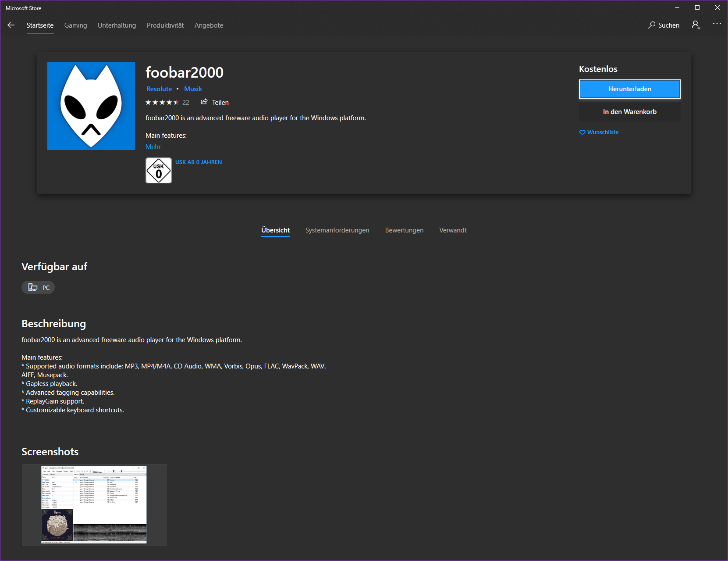Click the foobar2000 title heading
The image size is (728, 561).
[185, 72]
